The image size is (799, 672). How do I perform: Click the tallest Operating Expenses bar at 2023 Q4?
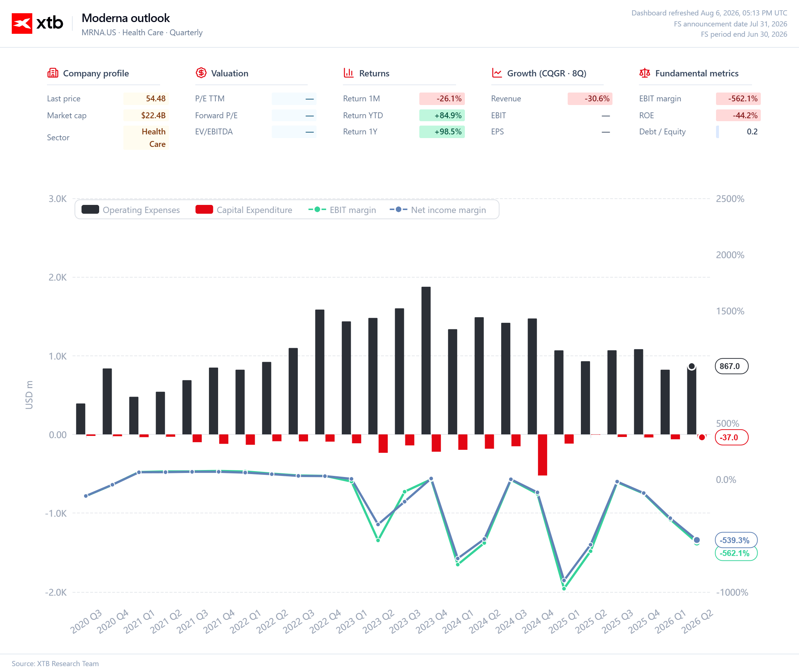point(426,361)
